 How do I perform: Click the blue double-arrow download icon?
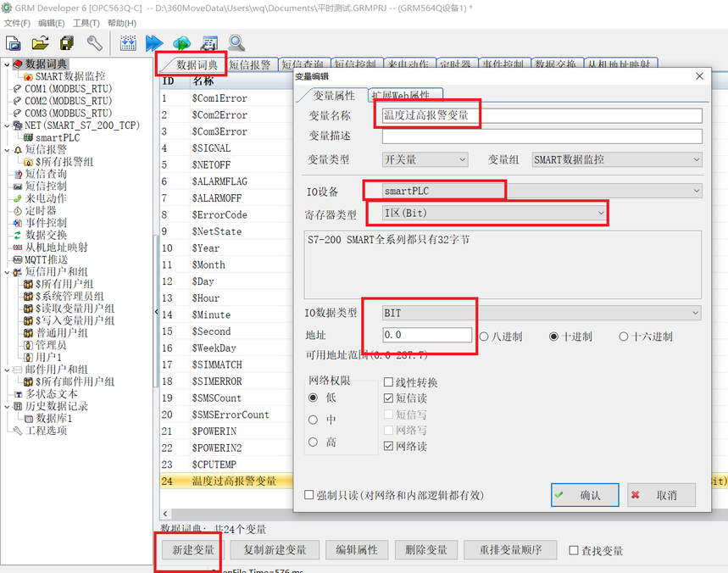click(153, 43)
